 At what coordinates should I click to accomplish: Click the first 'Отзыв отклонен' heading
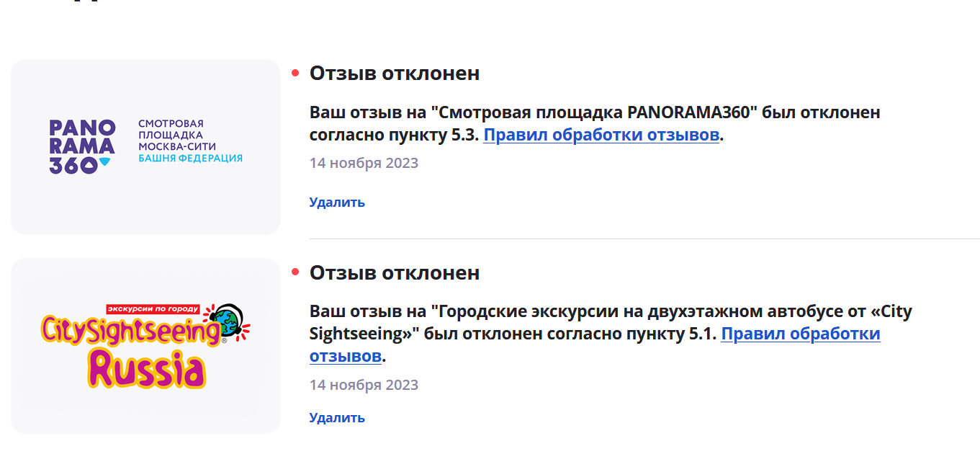395,73
